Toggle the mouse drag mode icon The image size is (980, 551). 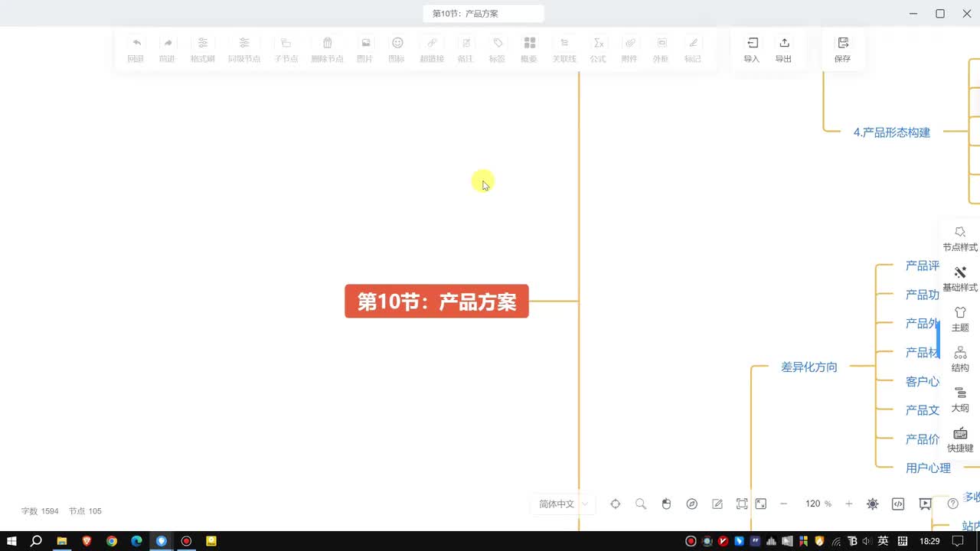[666, 504]
